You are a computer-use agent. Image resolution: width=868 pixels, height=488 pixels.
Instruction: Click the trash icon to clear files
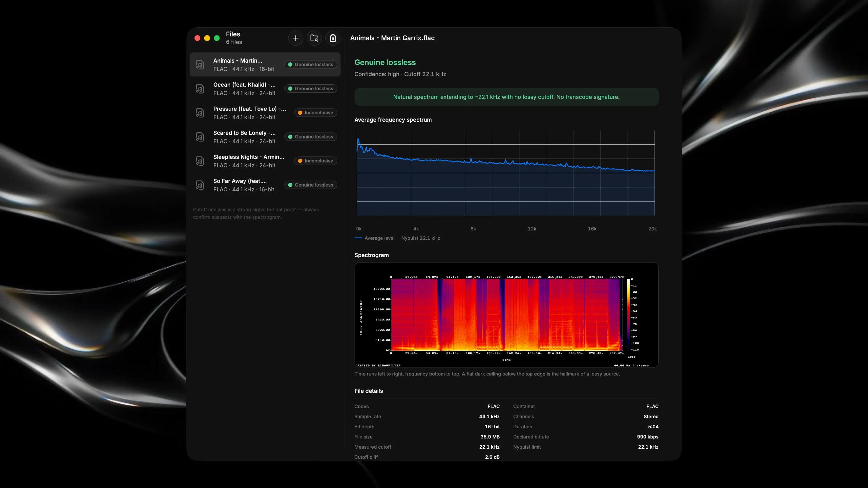pos(333,38)
